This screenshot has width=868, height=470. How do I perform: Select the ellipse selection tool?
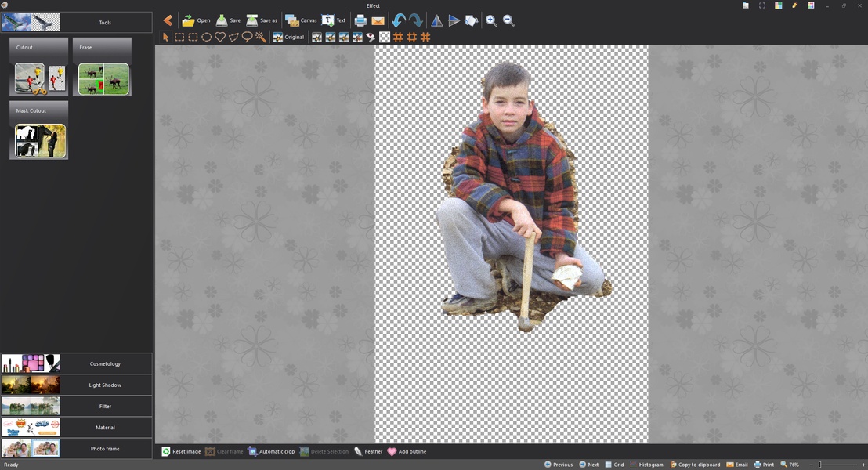(x=206, y=37)
